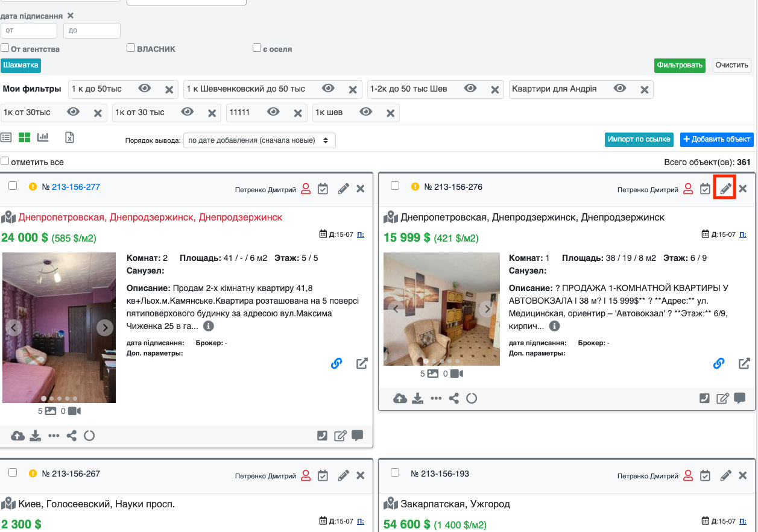Check 'отметить все' checkbox

click(x=5, y=161)
